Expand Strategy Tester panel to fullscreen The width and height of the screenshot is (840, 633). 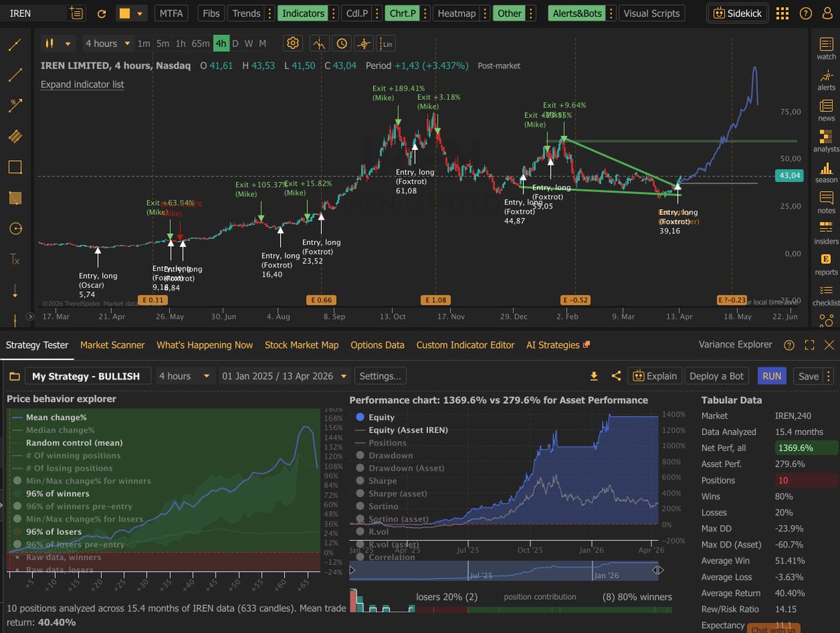(x=809, y=345)
